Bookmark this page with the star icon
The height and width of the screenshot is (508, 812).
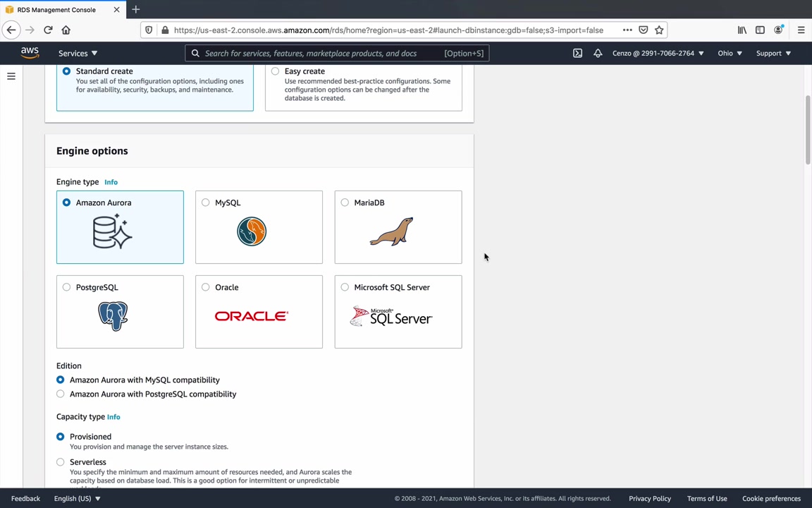[659, 30]
